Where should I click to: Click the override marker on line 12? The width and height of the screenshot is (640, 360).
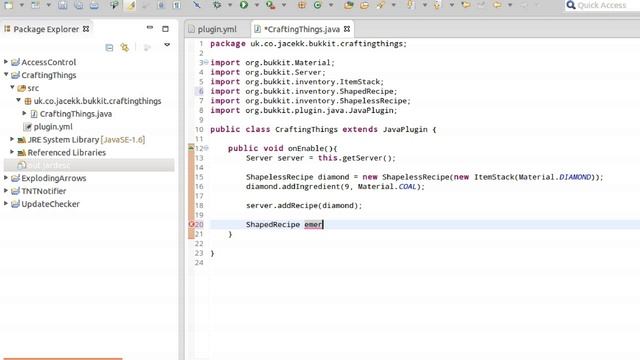click(x=191, y=148)
